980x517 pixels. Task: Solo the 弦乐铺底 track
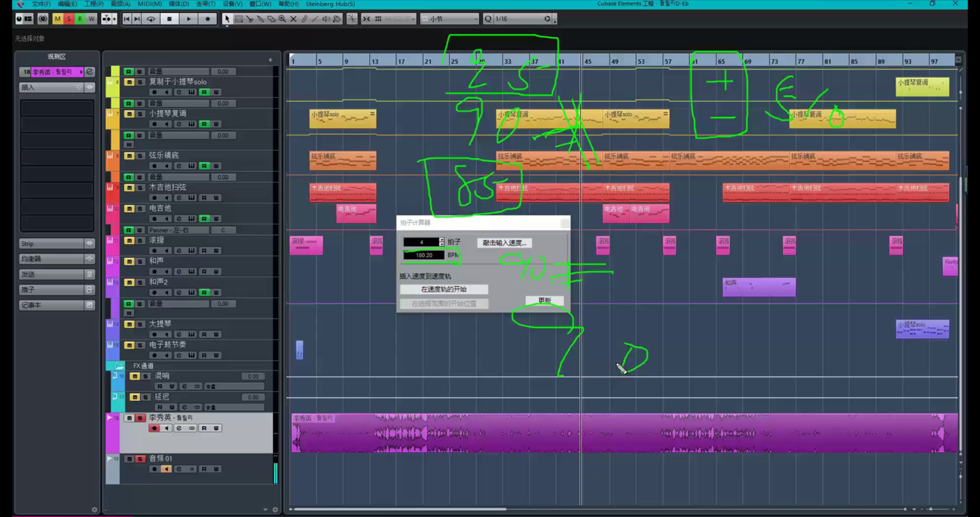140,156
